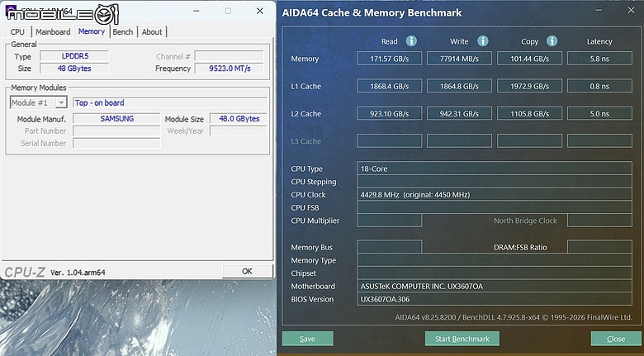This screenshot has width=644, height=356.
Task: Click the Memory Read value 171.57 GB/s
Action: click(390, 59)
